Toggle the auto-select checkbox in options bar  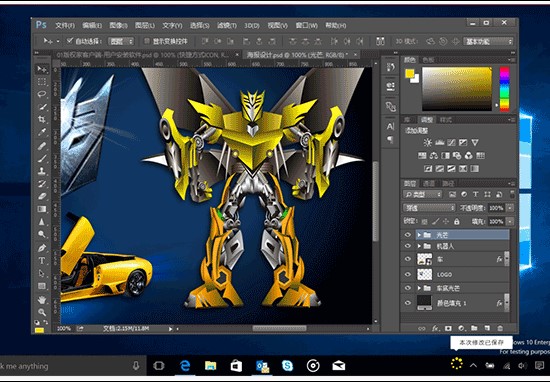click(70, 41)
